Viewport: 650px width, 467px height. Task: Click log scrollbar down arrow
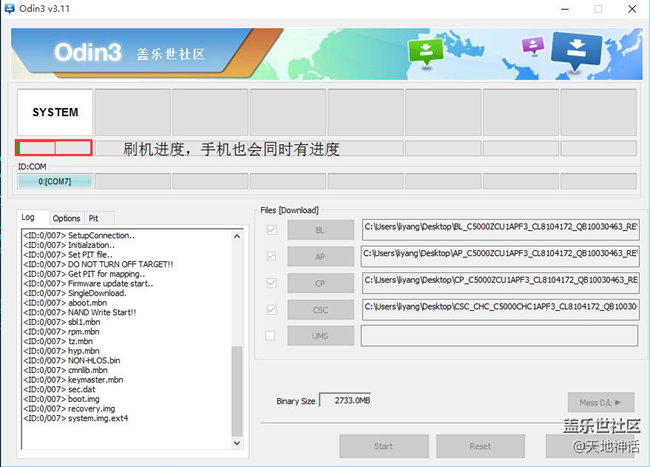(237, 441)
